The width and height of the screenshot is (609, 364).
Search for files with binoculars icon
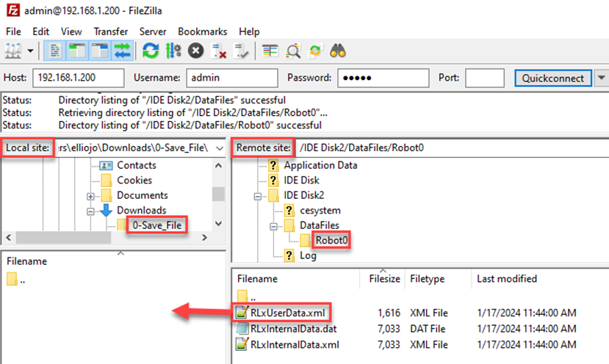pos(338,51)
